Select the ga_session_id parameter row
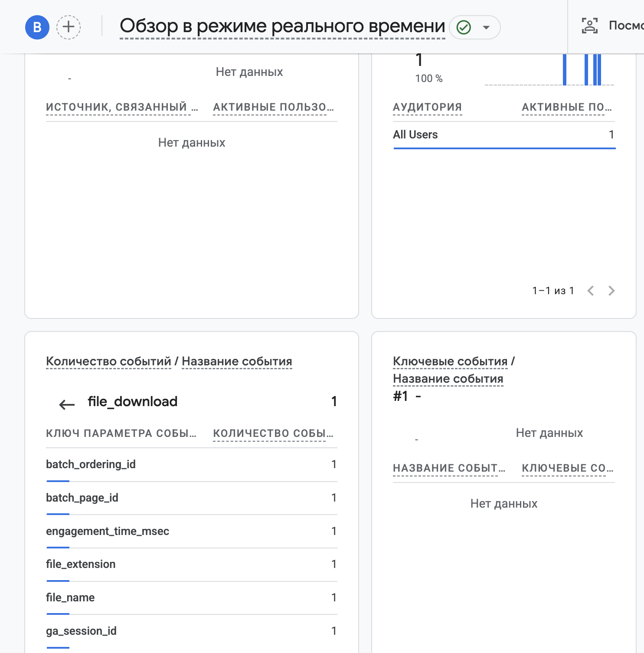Viewport: 644px width, 653px height. (192, 631)
